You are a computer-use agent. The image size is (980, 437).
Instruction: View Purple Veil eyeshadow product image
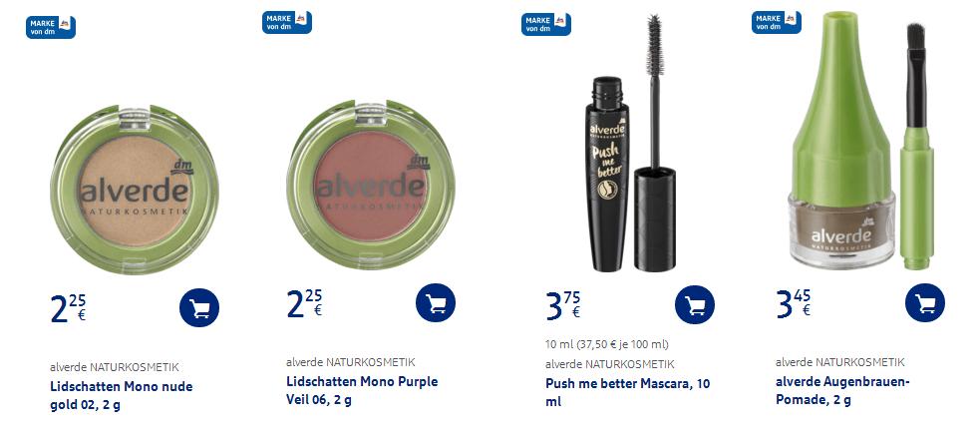[371, 185]
